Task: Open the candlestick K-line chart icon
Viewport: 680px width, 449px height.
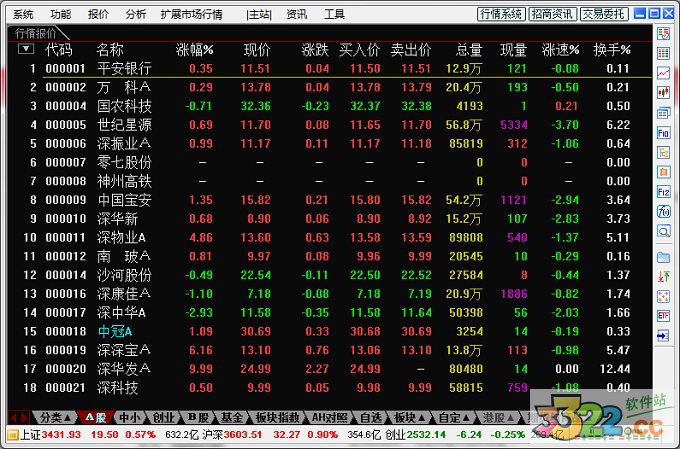Action: pyautogui.click(x=663, y=92)
